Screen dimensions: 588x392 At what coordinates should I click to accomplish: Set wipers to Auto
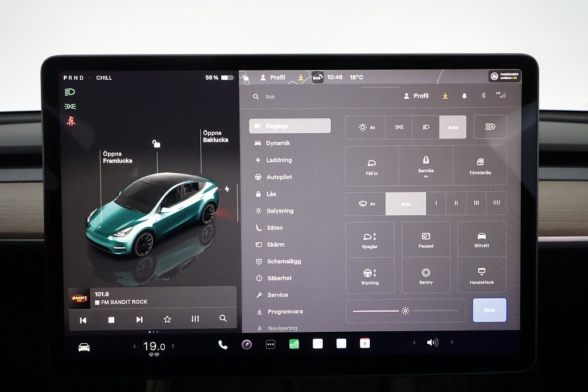(x=406, y=204)
